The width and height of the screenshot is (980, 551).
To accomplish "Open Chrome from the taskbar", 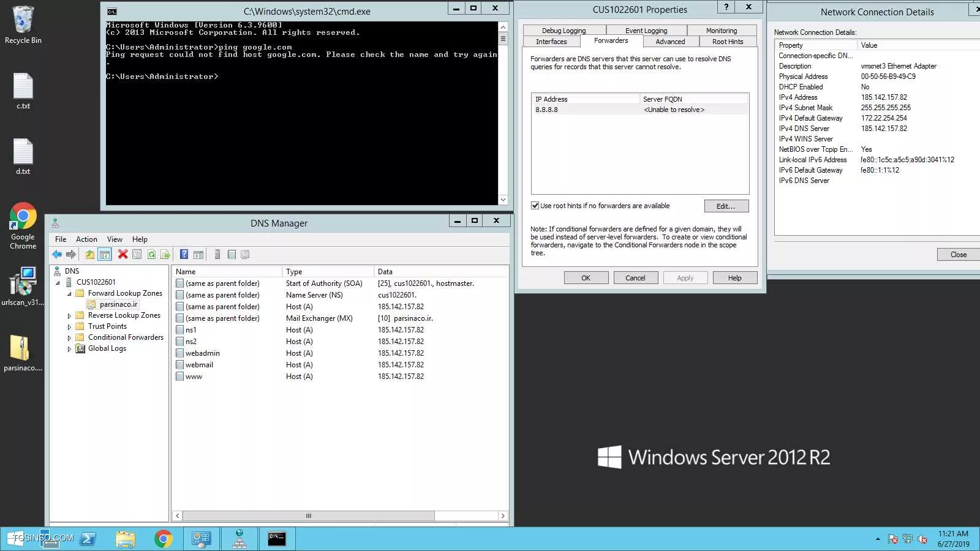I will [x=163, y=539].
